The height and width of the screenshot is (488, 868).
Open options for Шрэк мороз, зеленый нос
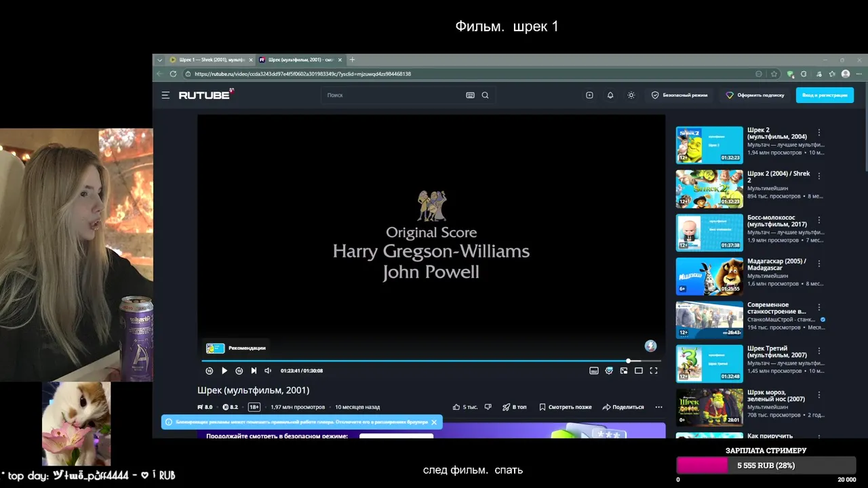click(819, 395)
